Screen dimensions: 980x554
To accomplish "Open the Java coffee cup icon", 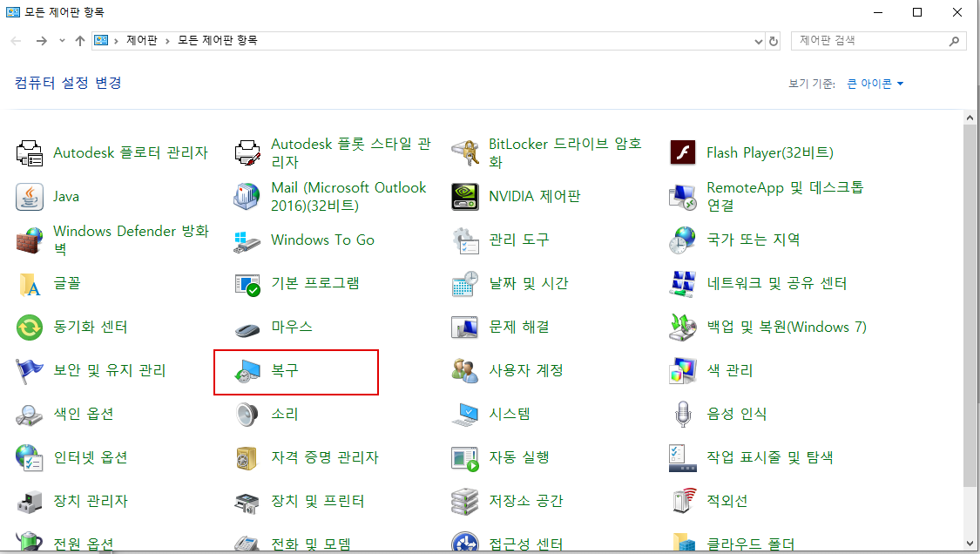I will pyautogui.click(x=30, y=196).
